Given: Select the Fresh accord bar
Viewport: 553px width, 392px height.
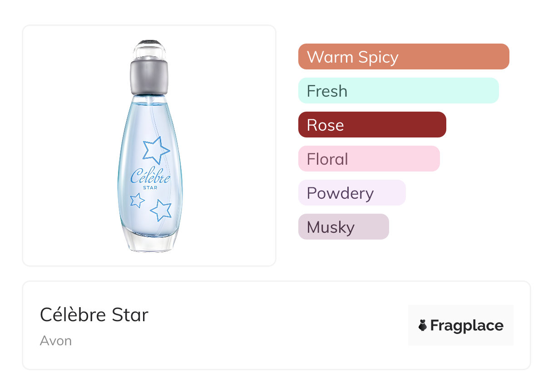Looking at the screenshot, I should (398, 91).
